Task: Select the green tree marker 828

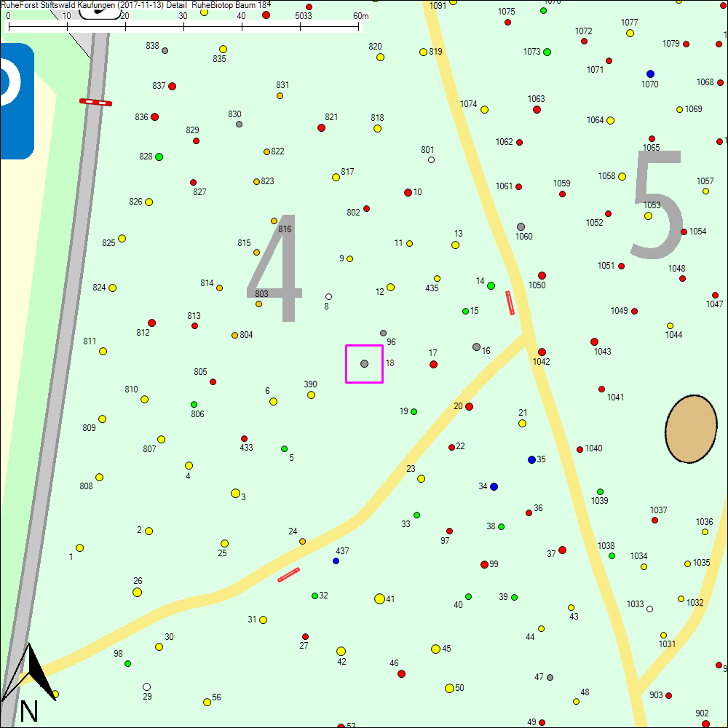Action: click(x=159, y=157)
